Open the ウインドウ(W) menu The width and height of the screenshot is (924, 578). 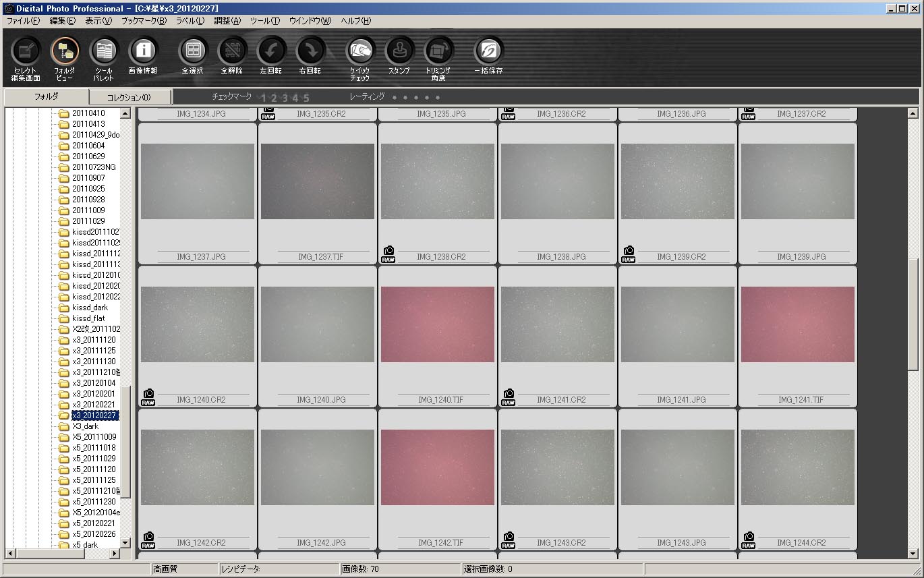click(x=310, y=21)
